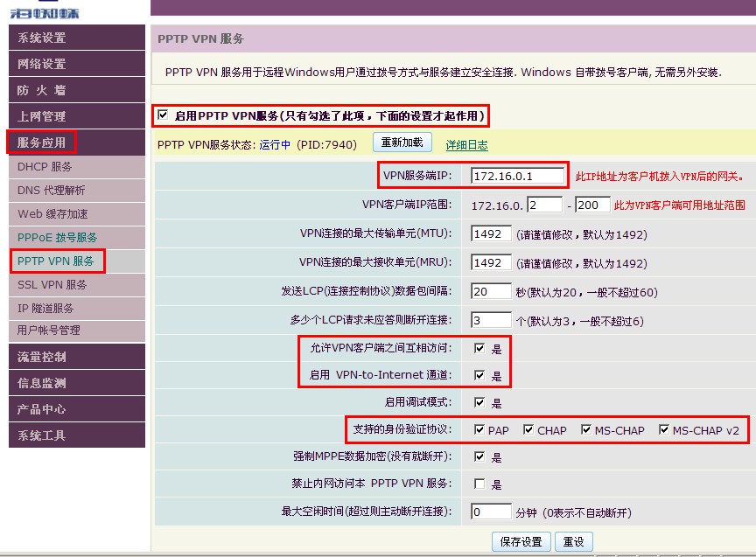Go to SSL VPN 服务 page
This screenshot has width=756, height=557.
[77, 285]
